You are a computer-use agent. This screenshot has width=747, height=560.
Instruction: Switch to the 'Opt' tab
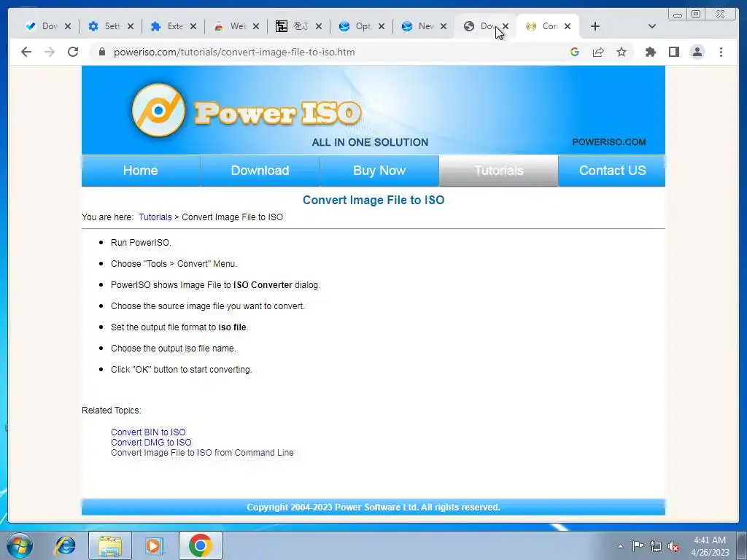pyautogui.click(x=356, y=26)
